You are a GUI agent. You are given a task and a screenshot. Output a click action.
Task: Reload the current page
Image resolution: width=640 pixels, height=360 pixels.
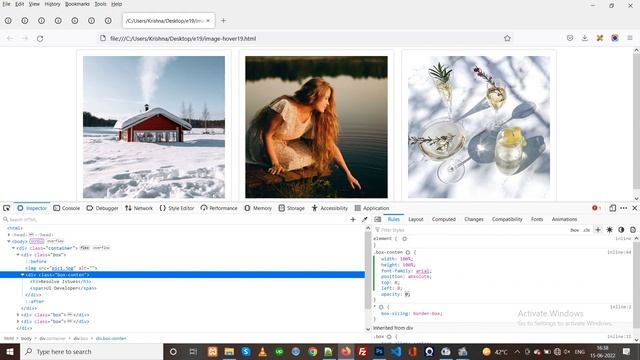(x=40, y=38)
